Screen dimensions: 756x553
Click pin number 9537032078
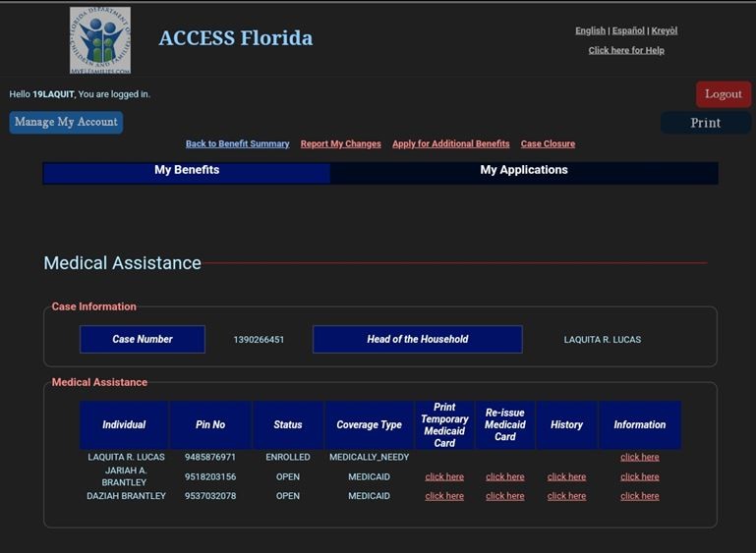click(x=210, y=496)
